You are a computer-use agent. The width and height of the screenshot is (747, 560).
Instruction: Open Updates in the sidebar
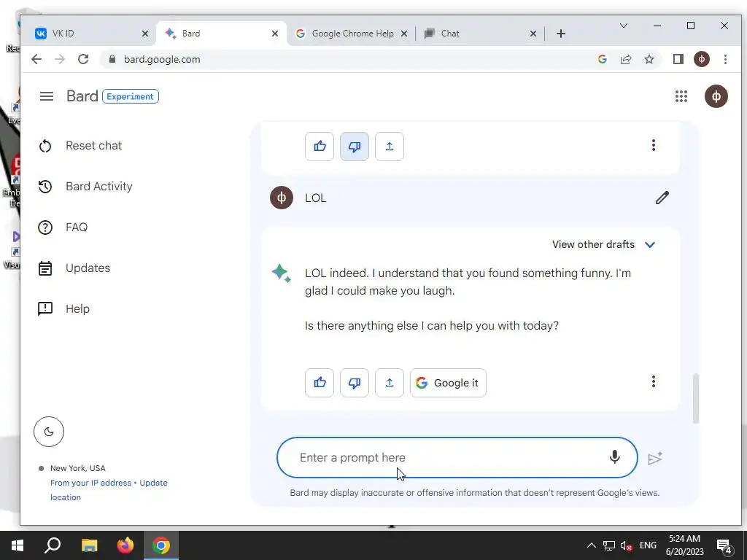tap(74, 268)
